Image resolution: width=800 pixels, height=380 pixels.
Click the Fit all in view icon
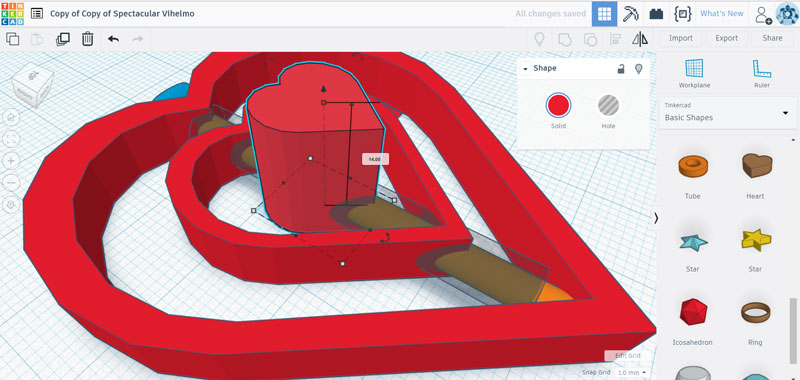point(11,139)
